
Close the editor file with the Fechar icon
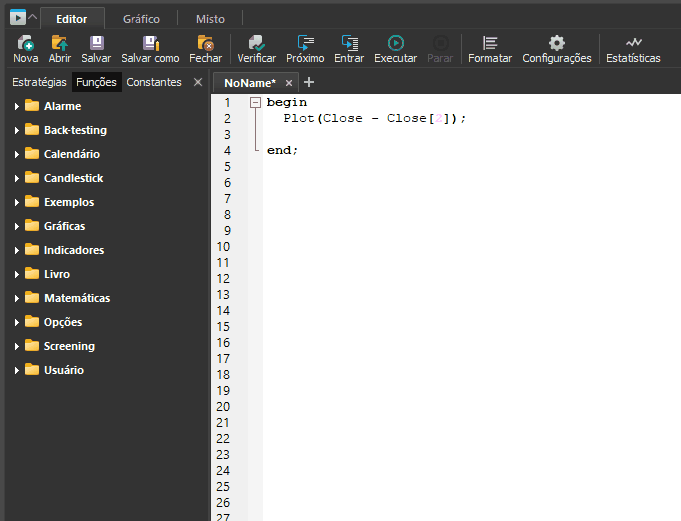tap(205, 43)
